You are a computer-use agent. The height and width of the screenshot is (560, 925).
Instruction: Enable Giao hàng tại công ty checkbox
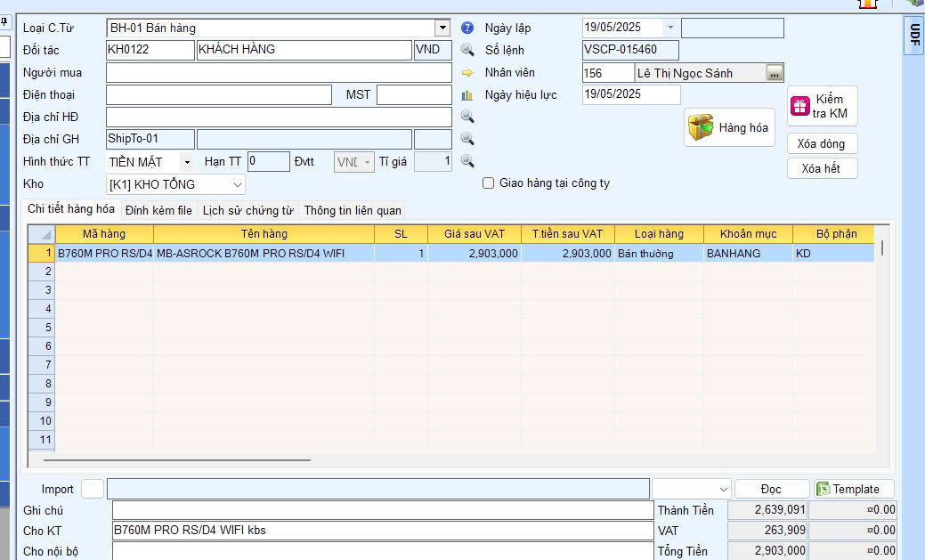click(x=488, y=183)
